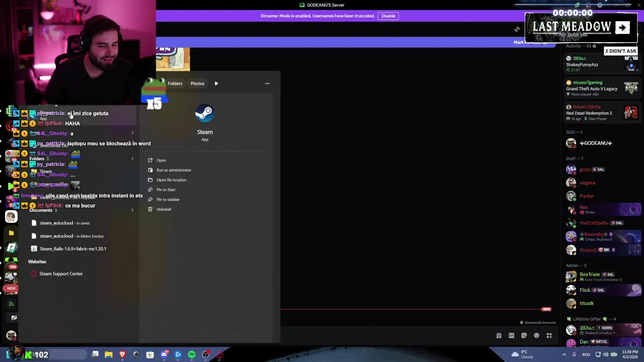View 2IDiaz activity card
Viewport: 644px width, 362px height.
pos(602,64)
